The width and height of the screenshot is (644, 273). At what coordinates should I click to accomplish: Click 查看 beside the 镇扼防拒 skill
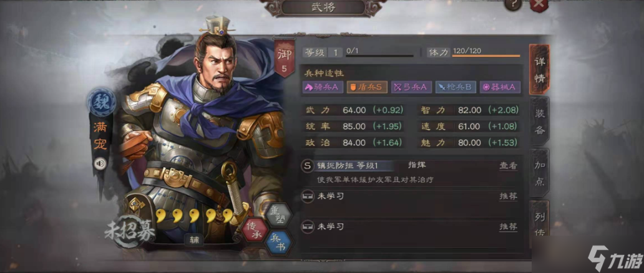tap(508, 165)
